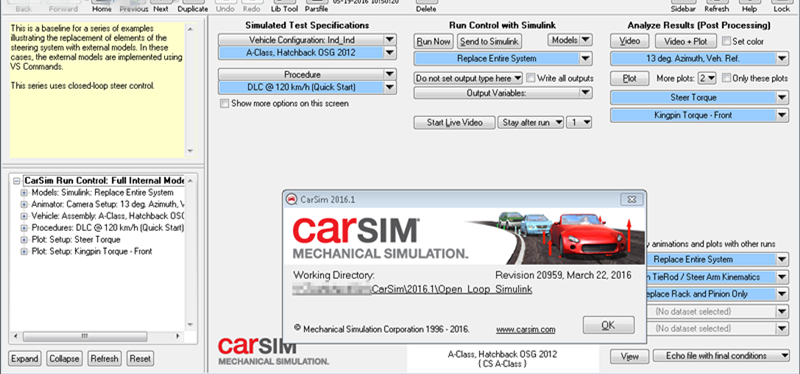
Task: Open the Kingpin Torque - Front plot dropdown
Action: [x=783, y=116]
